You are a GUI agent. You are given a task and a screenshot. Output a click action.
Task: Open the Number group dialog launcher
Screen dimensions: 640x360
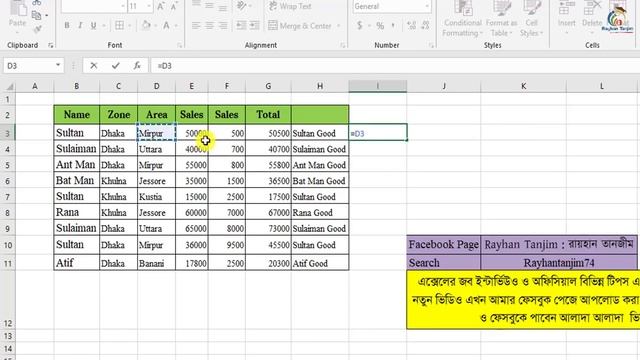point(431,45)
